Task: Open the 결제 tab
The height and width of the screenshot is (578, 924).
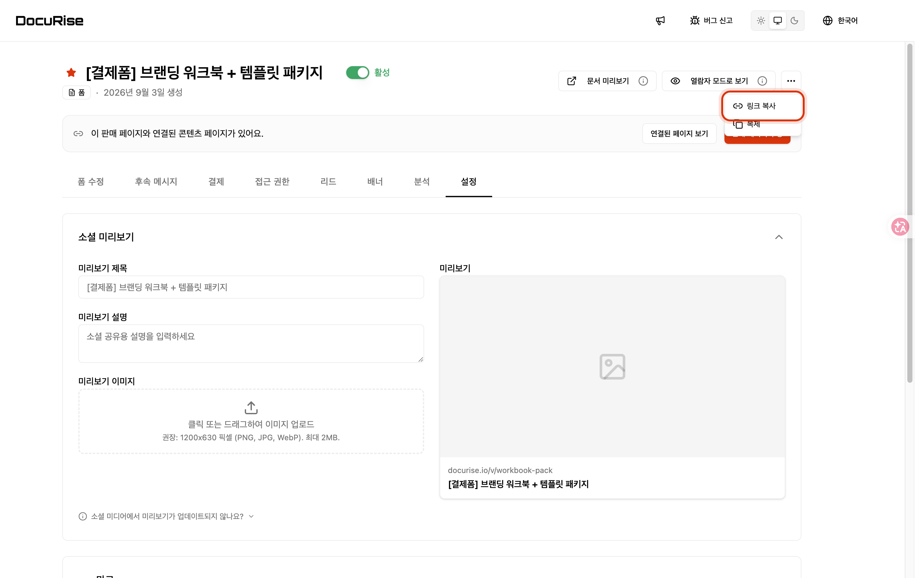Action: (x=216, y=181)
